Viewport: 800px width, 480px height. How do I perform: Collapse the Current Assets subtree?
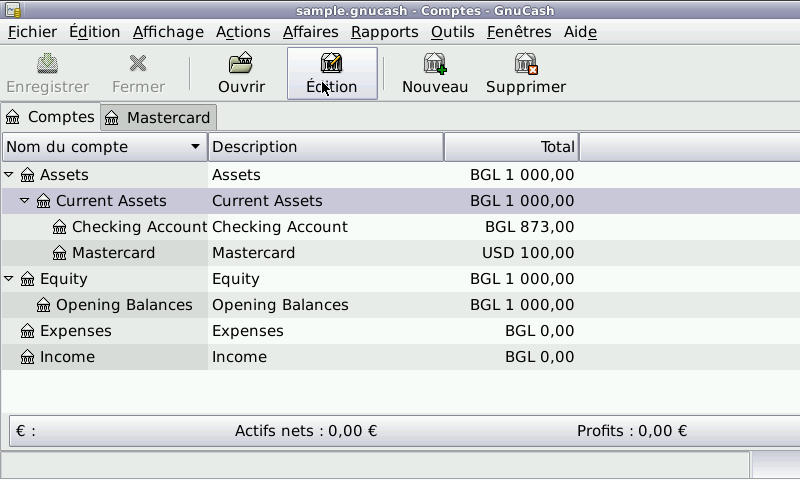25,201
